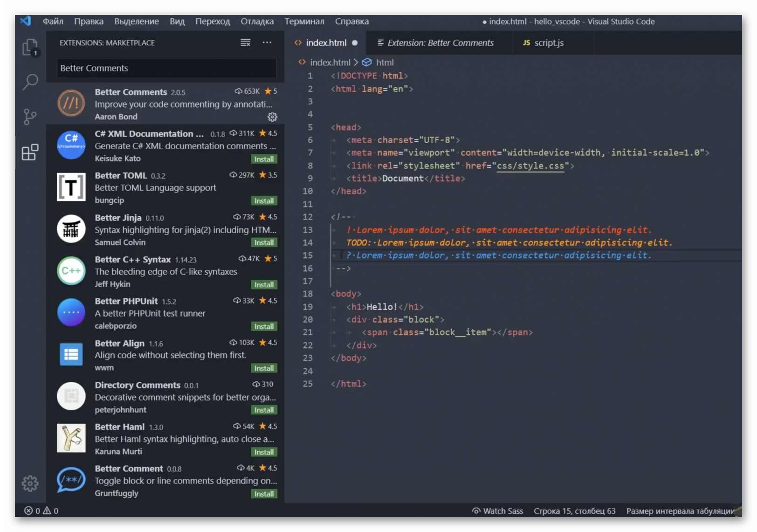The height and width of the screenshot is (532, 757).
Task: Open the Терминал menu
Action: (304, 21)
